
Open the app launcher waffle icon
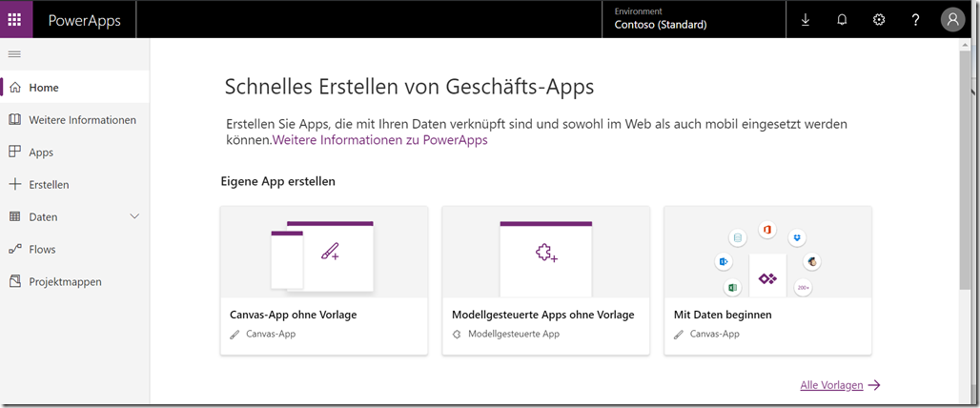click(x=14, y=19)
